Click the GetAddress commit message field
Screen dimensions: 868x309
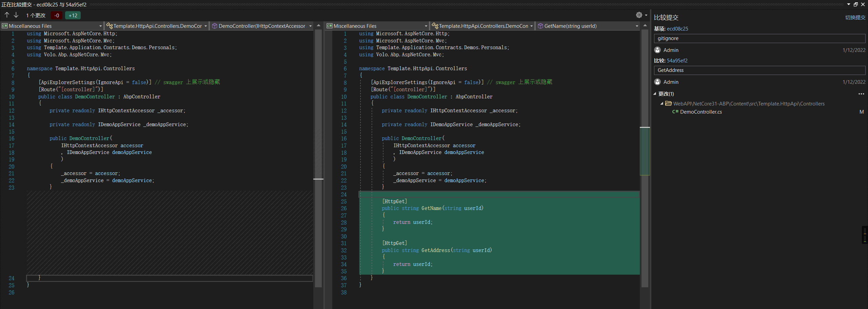pyautogui.click(x=759, y=70)
